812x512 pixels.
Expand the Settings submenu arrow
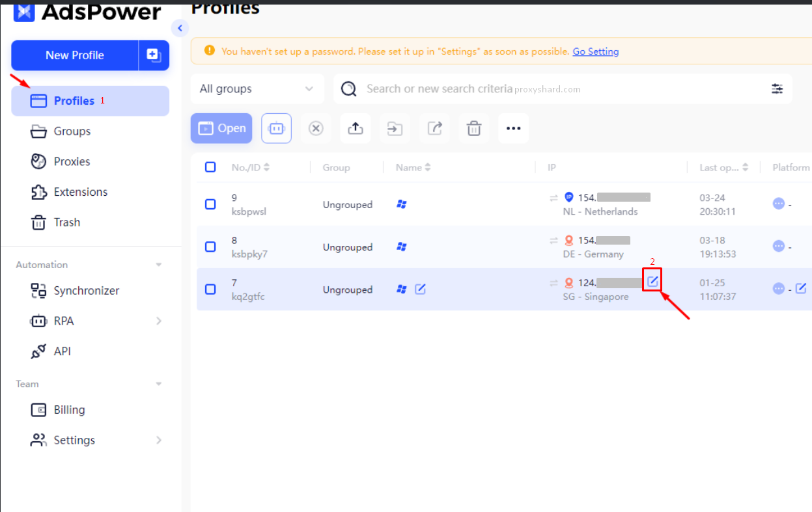pos(159,440)
